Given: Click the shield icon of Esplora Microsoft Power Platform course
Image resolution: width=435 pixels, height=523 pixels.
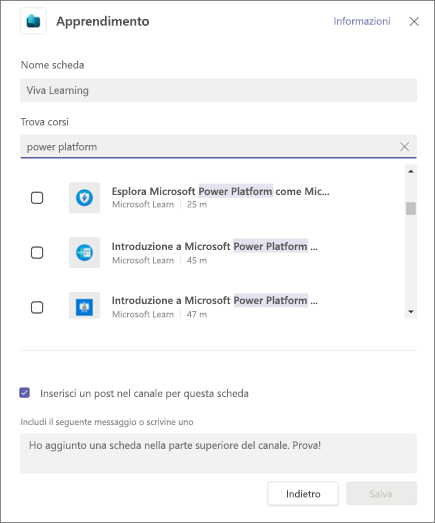Looking at the screenshot, I should 84,198.
